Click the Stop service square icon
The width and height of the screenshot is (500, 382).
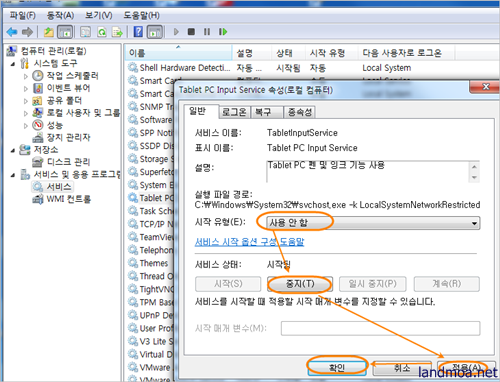(x=191, y=32)
